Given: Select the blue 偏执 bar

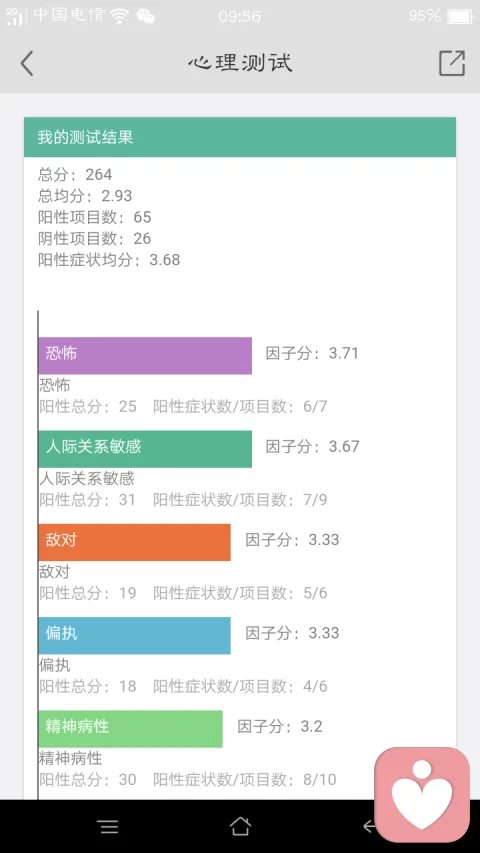Looking at the screenshot, I should click(x=134, y=635).
